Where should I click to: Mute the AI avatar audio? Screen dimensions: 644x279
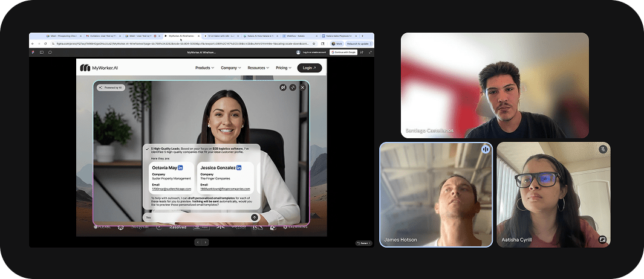point(282,88)
